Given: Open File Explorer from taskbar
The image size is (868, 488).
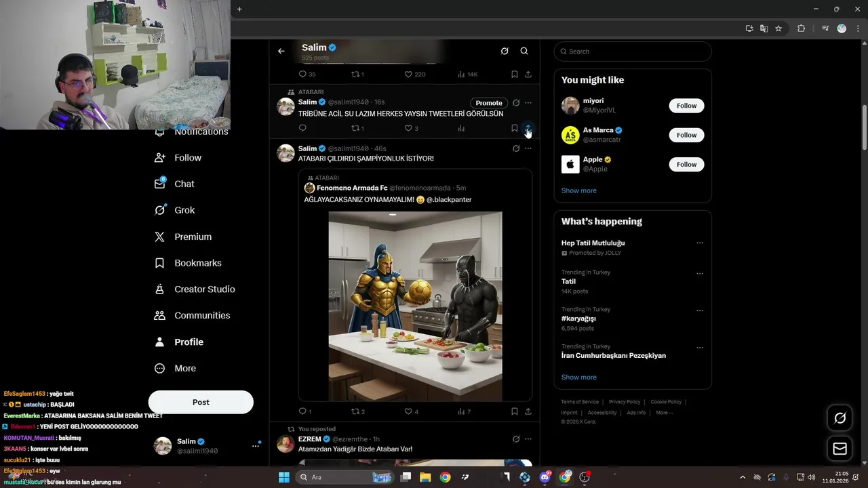Looking at the screenshot, I should [425, 477].
